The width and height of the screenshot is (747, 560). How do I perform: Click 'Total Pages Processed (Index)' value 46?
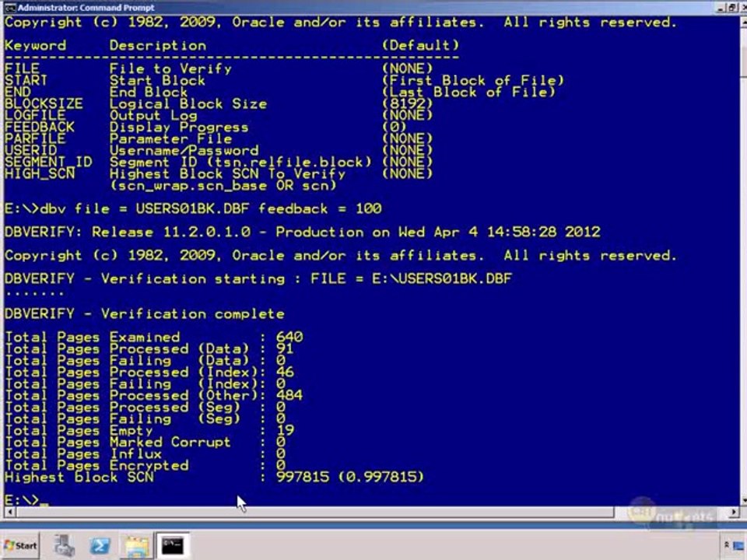point(285,372)
